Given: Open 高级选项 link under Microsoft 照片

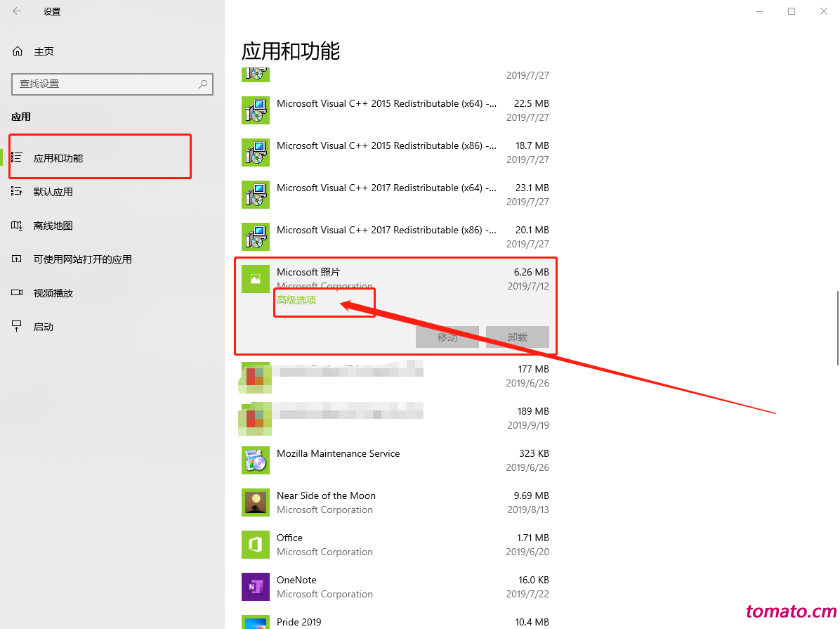Looking at the screenshot, I should [x=296, y=300].
